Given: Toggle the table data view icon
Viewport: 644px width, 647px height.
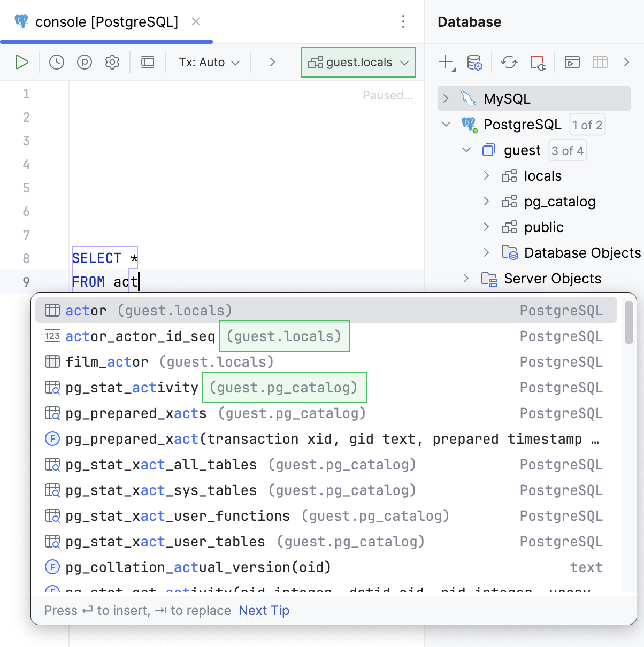Looking at the screenshot, I should (x=600, y=62).
